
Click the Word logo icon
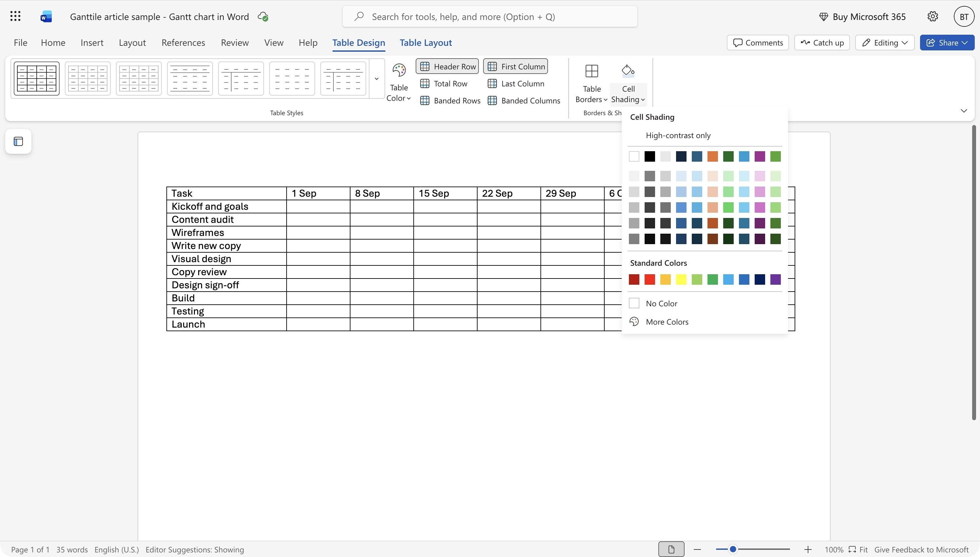[46, 16]
